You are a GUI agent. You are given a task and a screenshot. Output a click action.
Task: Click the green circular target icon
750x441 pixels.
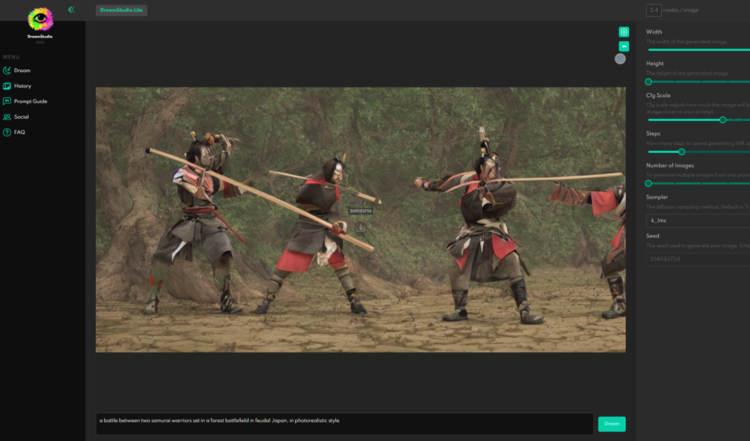pos(624,32)
